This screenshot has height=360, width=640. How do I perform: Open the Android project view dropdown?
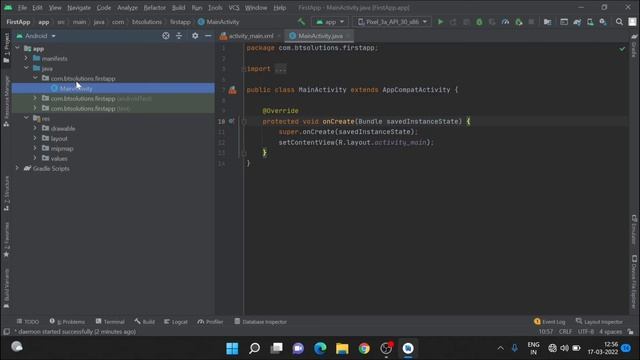(36, 36)
